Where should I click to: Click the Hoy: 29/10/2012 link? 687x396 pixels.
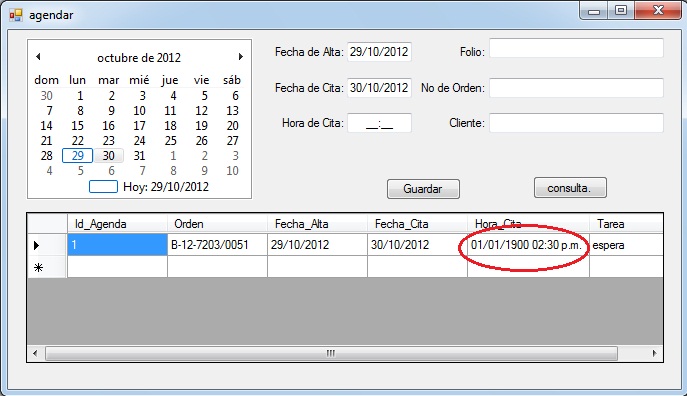[166, 187]
